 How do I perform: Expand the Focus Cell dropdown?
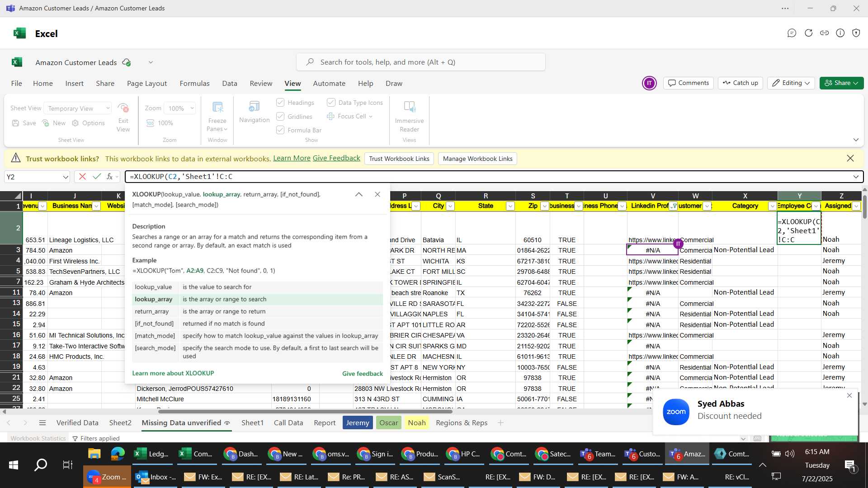[x=371, y=117]
